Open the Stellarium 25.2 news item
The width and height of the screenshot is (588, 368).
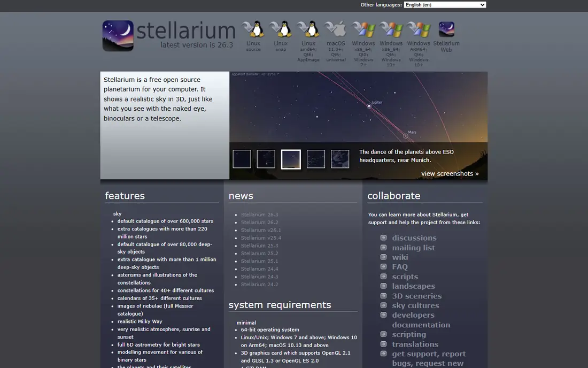point(259,254)
